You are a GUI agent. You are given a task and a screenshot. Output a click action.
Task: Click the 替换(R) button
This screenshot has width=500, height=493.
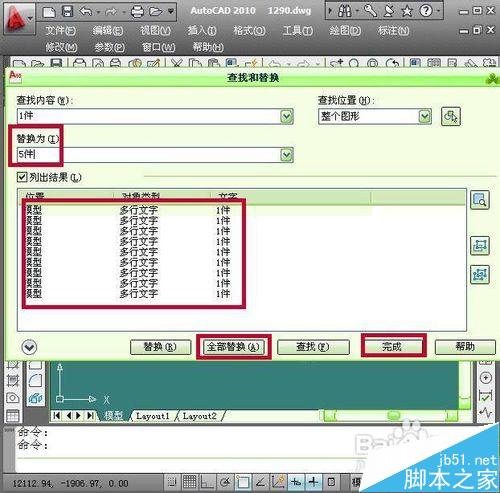(x=160, y=347)
